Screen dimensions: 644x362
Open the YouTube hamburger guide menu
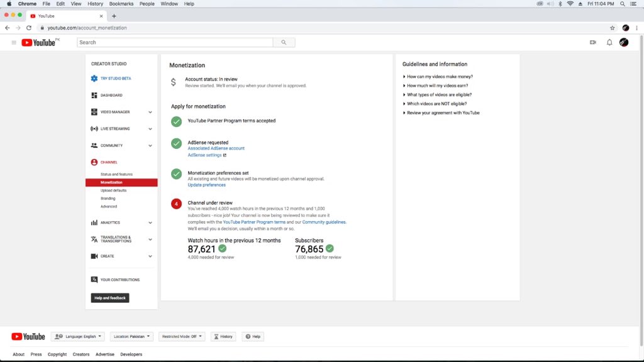14,42
